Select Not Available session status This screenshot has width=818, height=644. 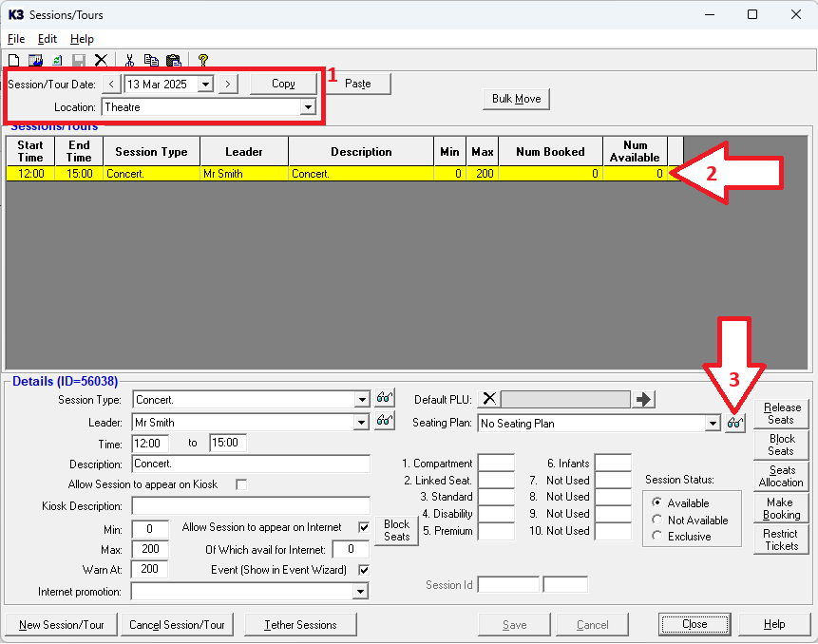tap(657, 520)
